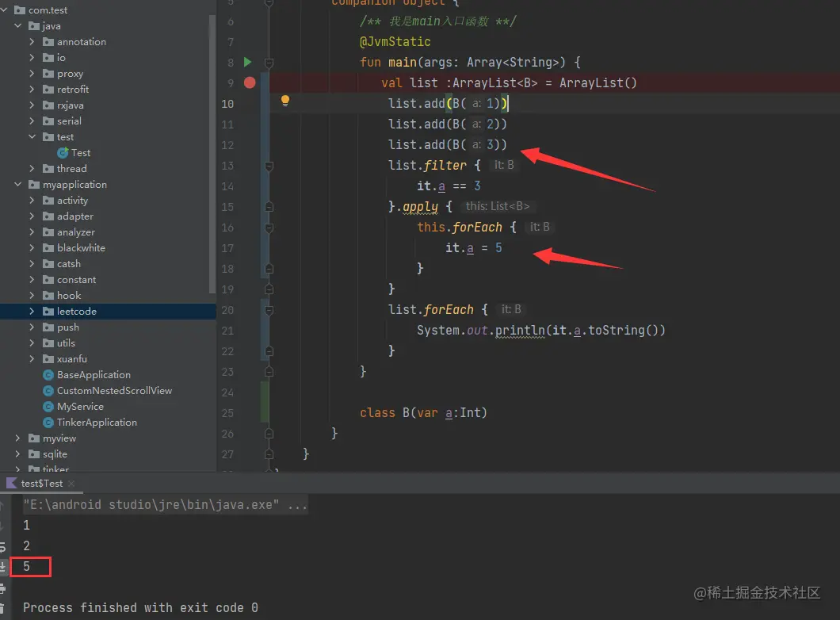
Task: Click the project tree vertical scrollbar
Action: tap(212, 155)
